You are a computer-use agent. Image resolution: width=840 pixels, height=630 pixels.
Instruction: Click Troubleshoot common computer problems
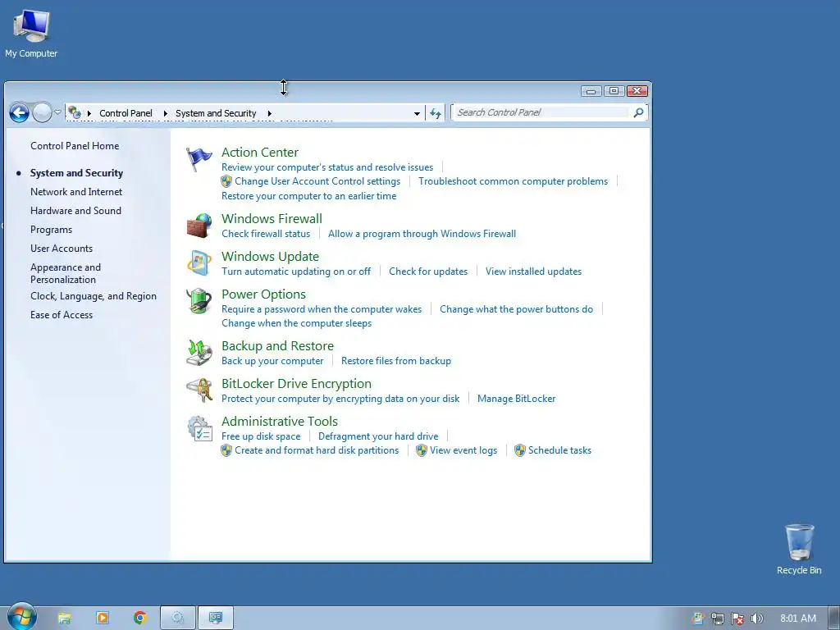coord(513,181)
